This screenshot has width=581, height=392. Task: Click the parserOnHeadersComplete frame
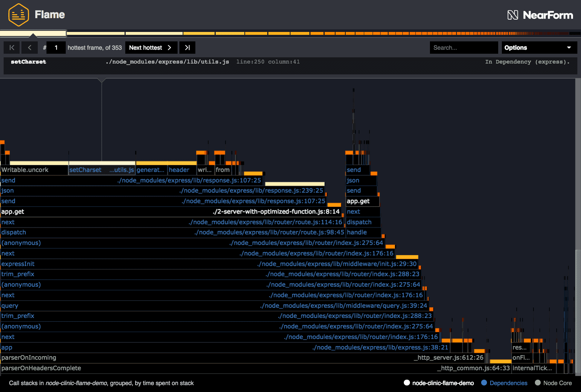pyautogui.click(x=41, y=368)
